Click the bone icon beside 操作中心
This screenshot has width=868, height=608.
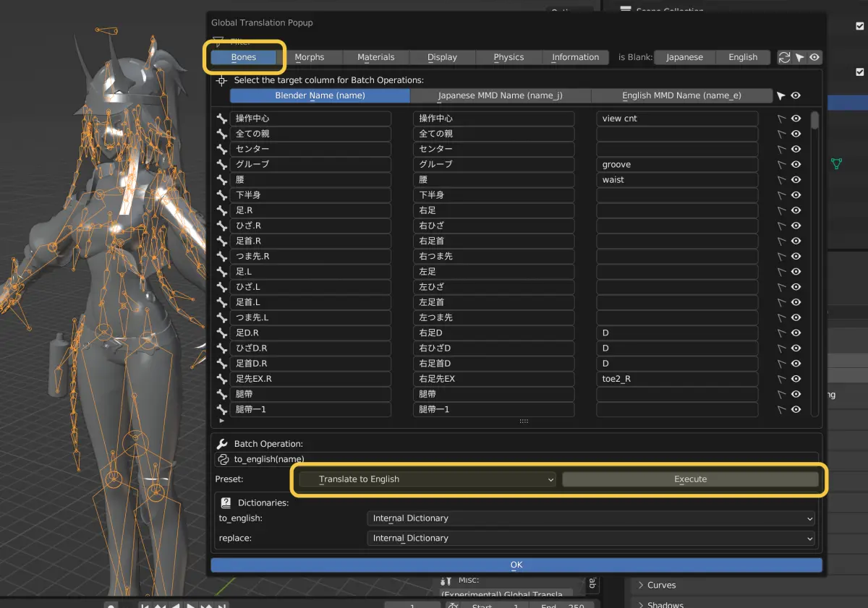[222, 119]
